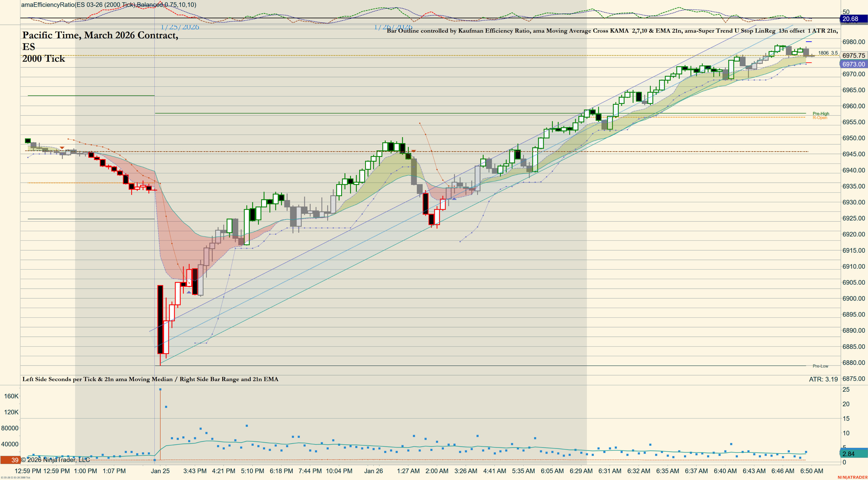Click the 160K left axis label
868x480 pixels.
pos(11,396)
